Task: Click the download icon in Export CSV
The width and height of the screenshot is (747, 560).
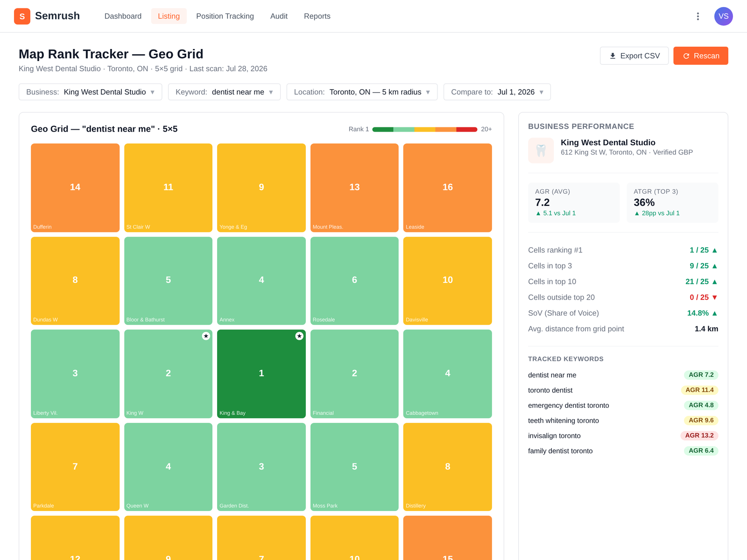Action: tap(613, 56)
